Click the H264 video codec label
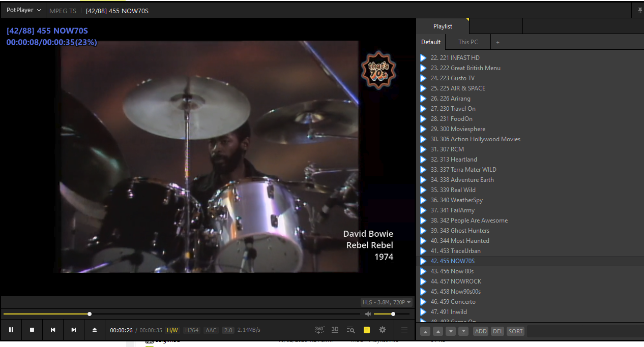 [192, 330]
